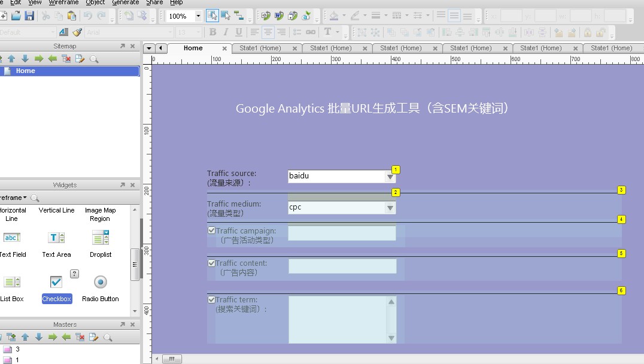The height and width of the screenshot is (364, 644).
Task: Toggle Traffic campaign checkbox
Action: click(211, 230)
